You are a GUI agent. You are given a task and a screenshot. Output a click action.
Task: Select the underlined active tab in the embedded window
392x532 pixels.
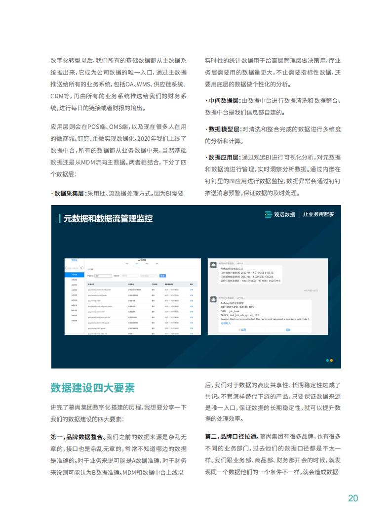(137, 264)
